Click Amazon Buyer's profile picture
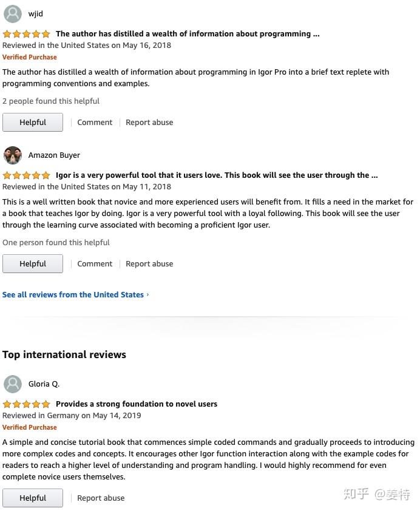 (x=13, y=155)
